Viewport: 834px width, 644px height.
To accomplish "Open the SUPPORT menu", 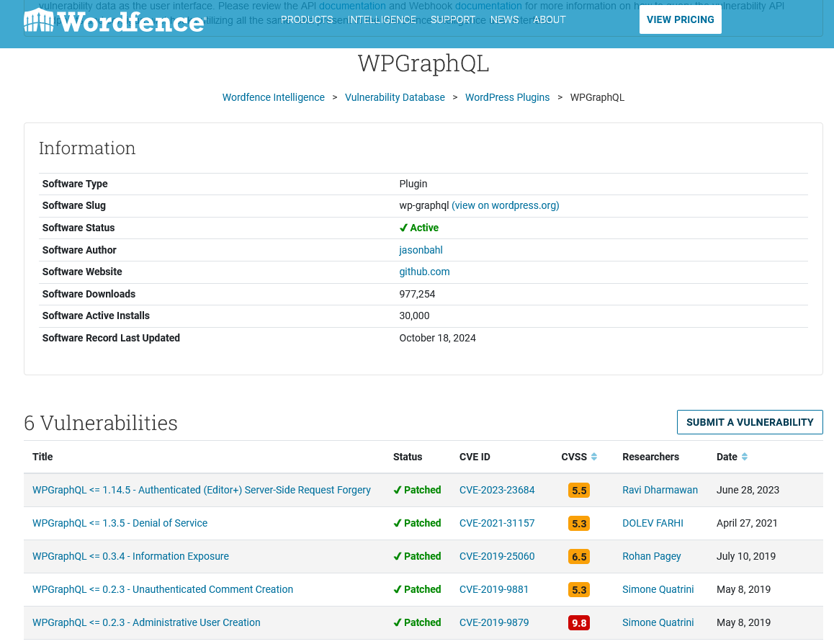I will (453, 19).
